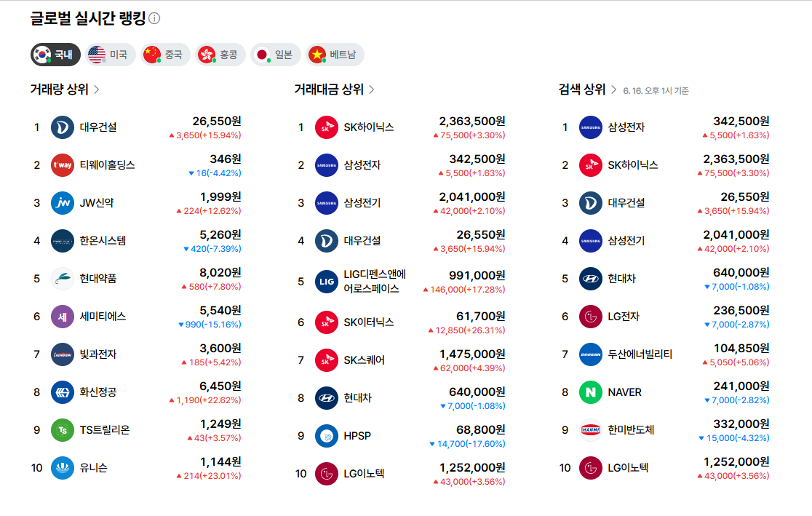The width and height of the screenshot is (812, 516).
Task: Click the JW신약 logo icon
Action: point(63,203)
